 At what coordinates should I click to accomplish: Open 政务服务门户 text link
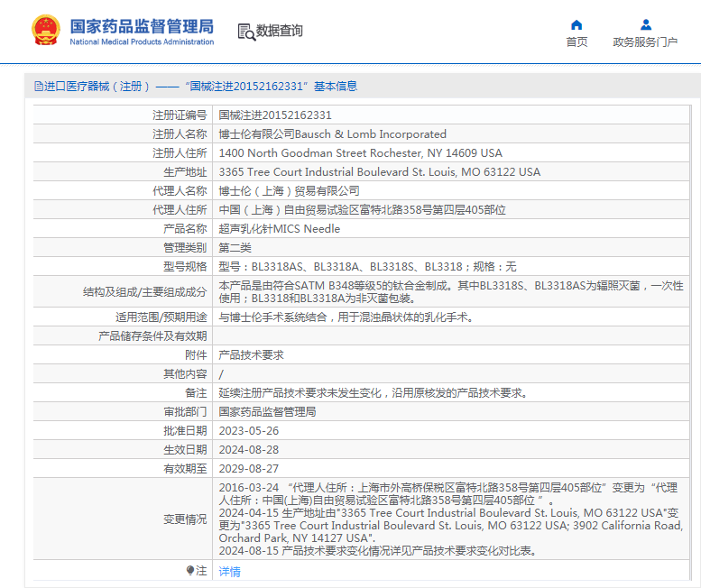coord(645,42)
